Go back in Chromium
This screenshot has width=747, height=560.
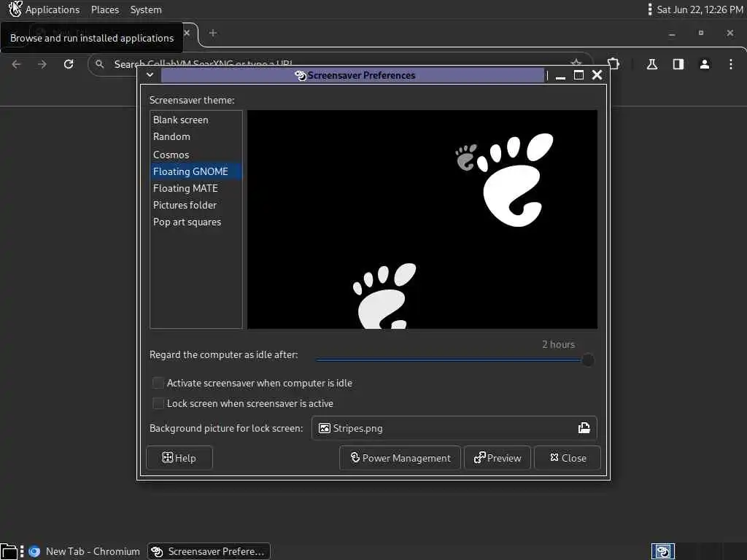coord(17,64)
